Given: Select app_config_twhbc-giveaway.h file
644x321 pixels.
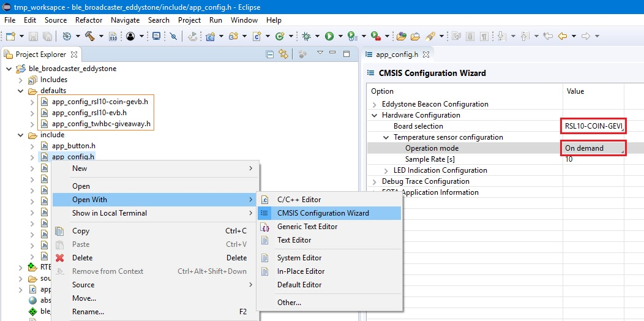Looking at the screenshot, I should (101, 124).
